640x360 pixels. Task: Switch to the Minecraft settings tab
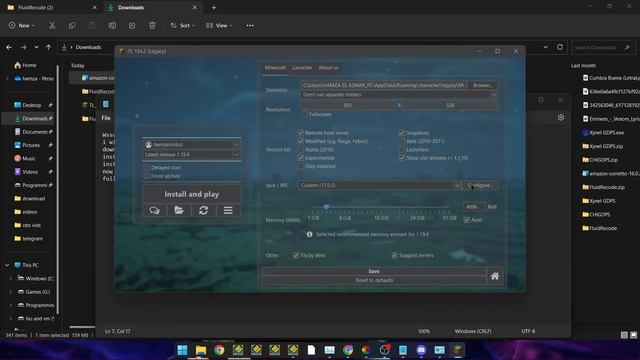point(275,68)
